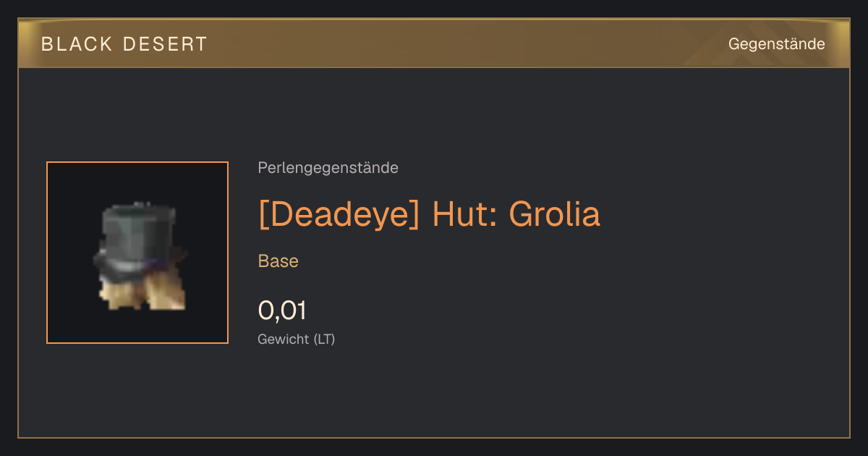Click the word Hut: in the item title
The height and width of the screenshot is (456, 868).
(464, 214)
